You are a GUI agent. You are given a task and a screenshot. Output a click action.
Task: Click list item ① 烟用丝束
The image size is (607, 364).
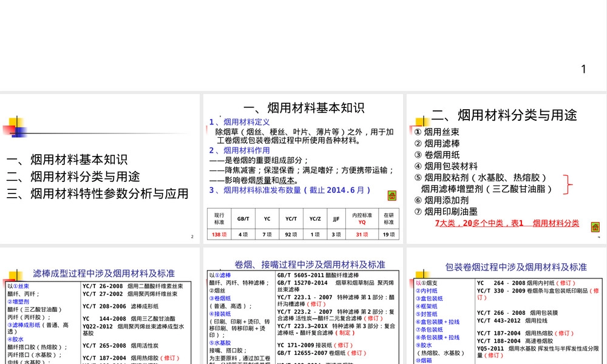[436, 132]
